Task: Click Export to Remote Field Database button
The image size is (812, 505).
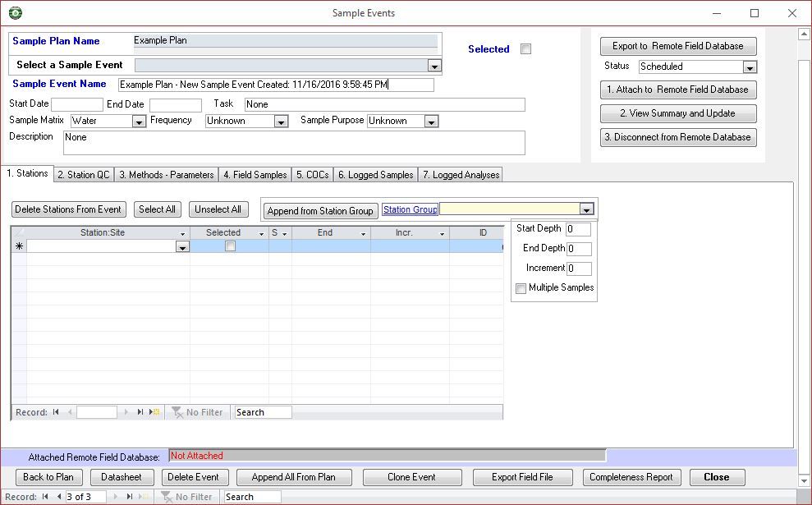Action: coord(678,46)
